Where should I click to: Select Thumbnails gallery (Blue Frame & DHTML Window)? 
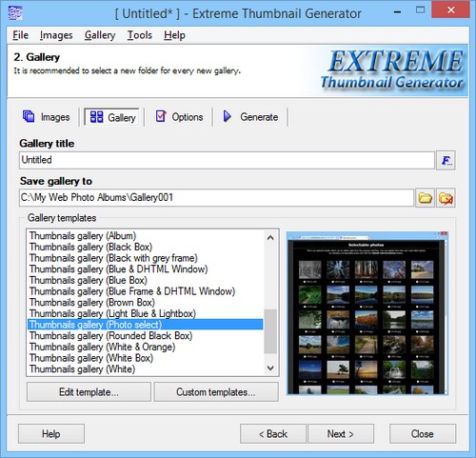[x=146, y=291]
